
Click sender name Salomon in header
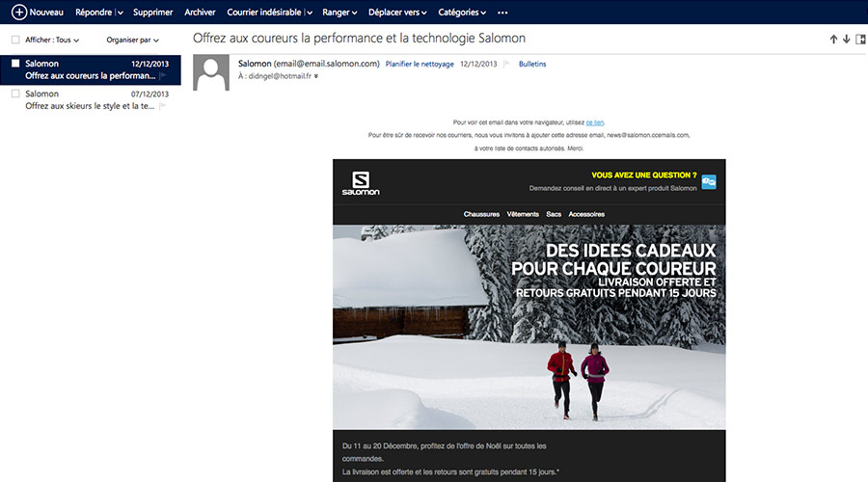click(x=255, y=64)
